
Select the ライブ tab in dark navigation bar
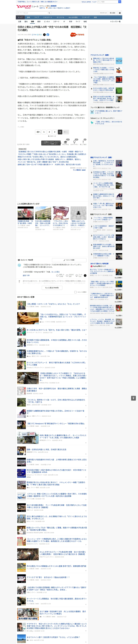(x=37, y=17)
